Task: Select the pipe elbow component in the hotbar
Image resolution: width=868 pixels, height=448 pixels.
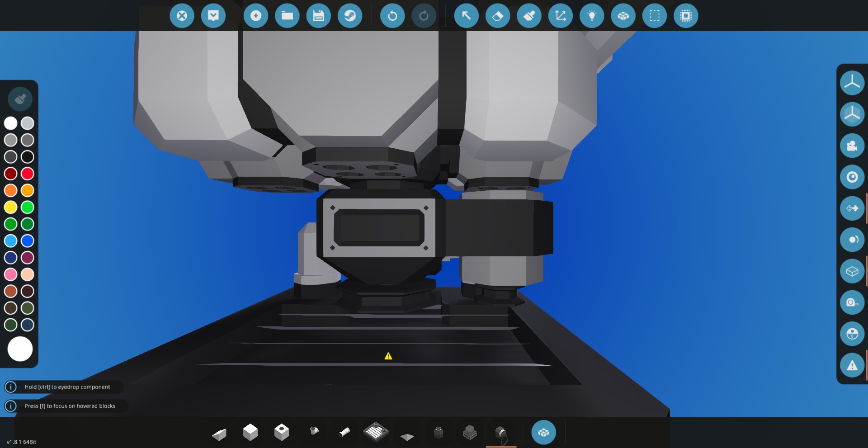Action: click(x=314, y=431)
